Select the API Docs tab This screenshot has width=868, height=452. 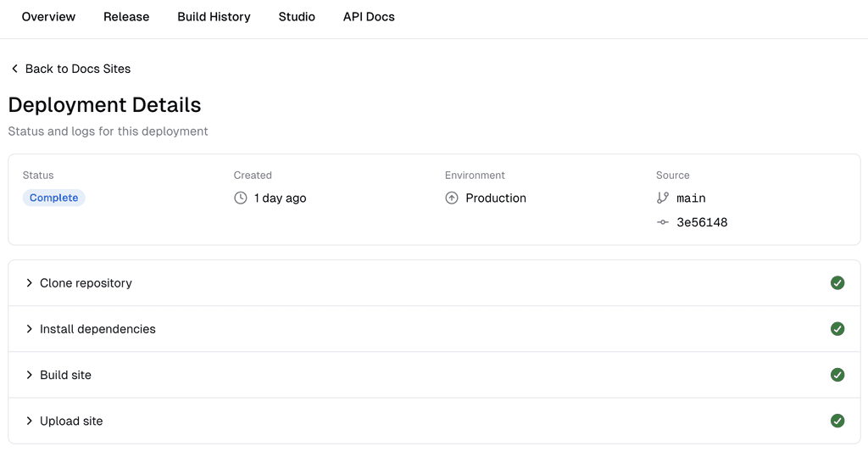pos(369,17)
